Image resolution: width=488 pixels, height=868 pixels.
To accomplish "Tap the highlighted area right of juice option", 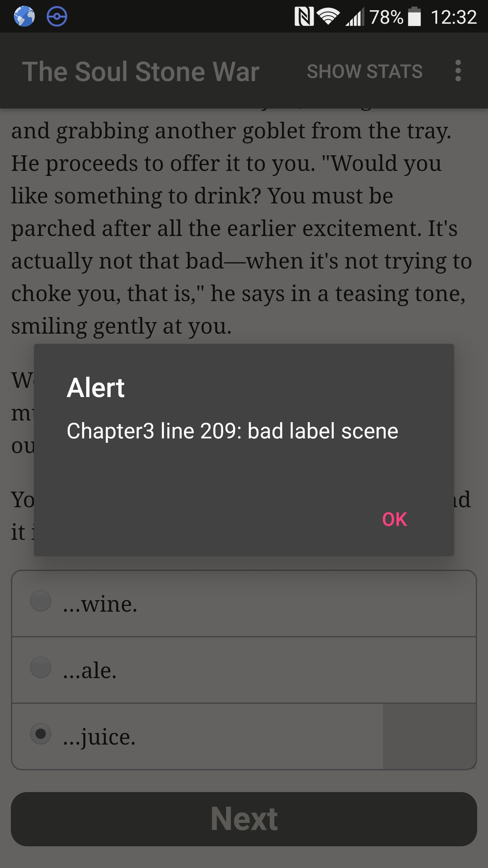I will [429, 736].
